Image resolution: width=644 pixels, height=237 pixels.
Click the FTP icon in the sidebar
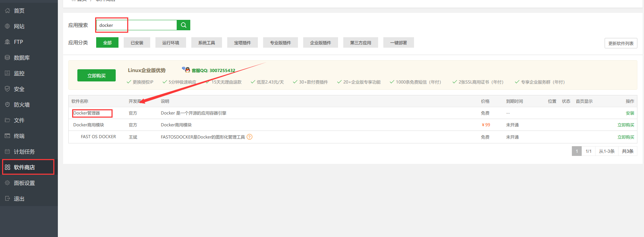[7, 42]
